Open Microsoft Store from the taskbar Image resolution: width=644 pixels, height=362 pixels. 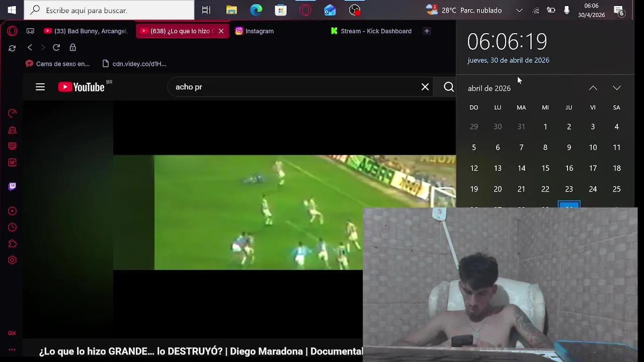coord(281,10)
